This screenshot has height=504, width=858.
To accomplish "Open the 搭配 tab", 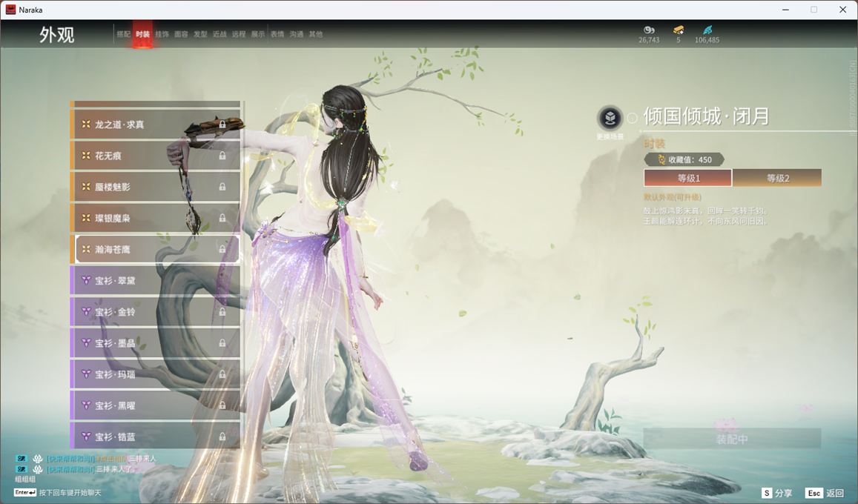I will (123, 34).
